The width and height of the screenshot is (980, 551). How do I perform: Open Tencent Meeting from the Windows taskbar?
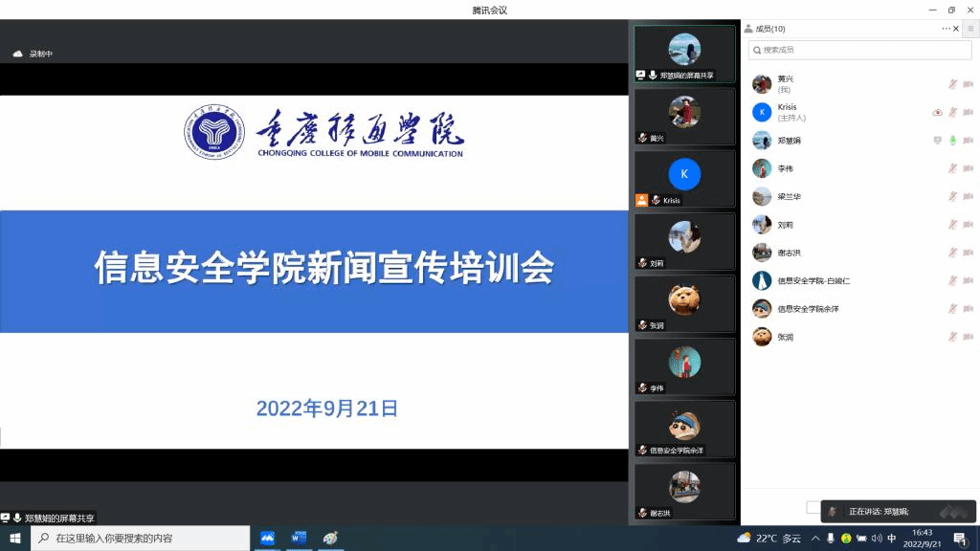(268, 539)
